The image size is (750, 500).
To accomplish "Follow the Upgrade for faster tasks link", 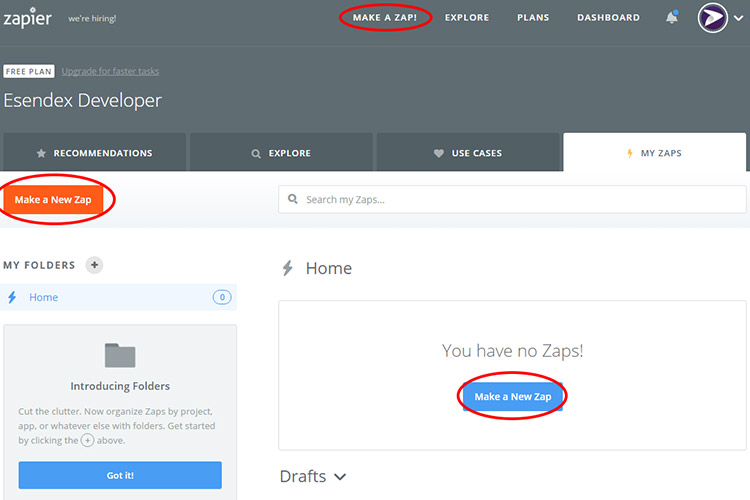I will point(110,71).
